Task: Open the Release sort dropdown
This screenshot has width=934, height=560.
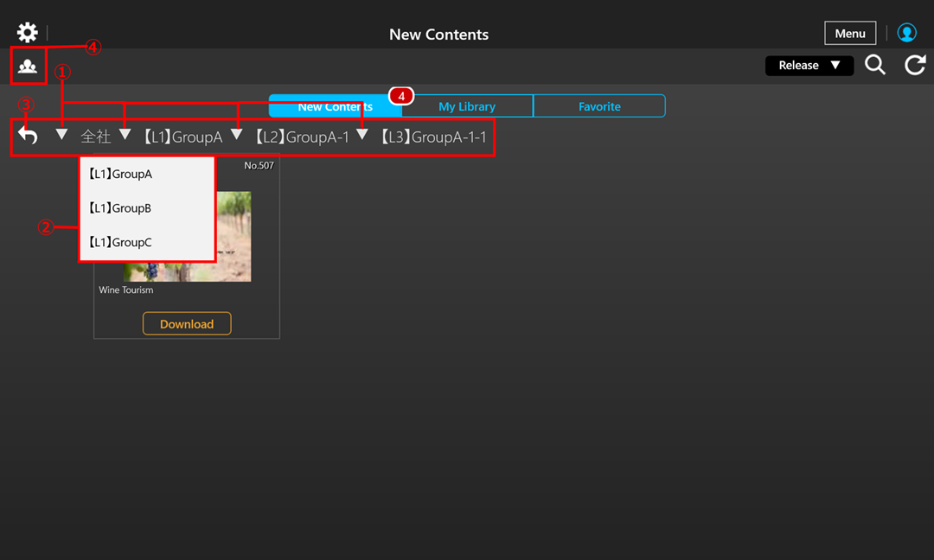Action: 809,66
